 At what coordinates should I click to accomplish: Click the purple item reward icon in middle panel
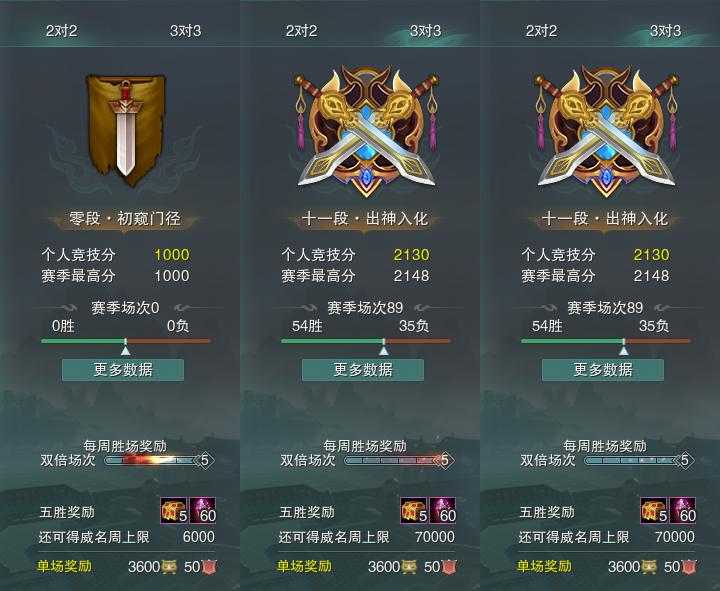click(443, 510)
